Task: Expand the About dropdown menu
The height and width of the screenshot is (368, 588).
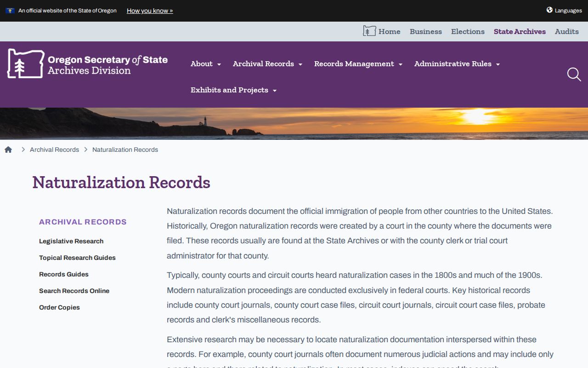Action: (x=206, y=64)
